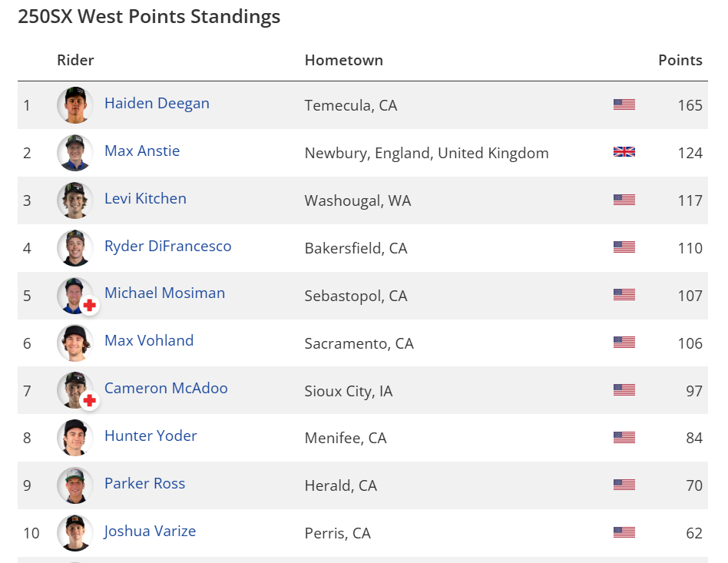Screen dimensions: 728x563
Task: Click the US flag in Levi Kitchen's row
Action: click(624, 200)
